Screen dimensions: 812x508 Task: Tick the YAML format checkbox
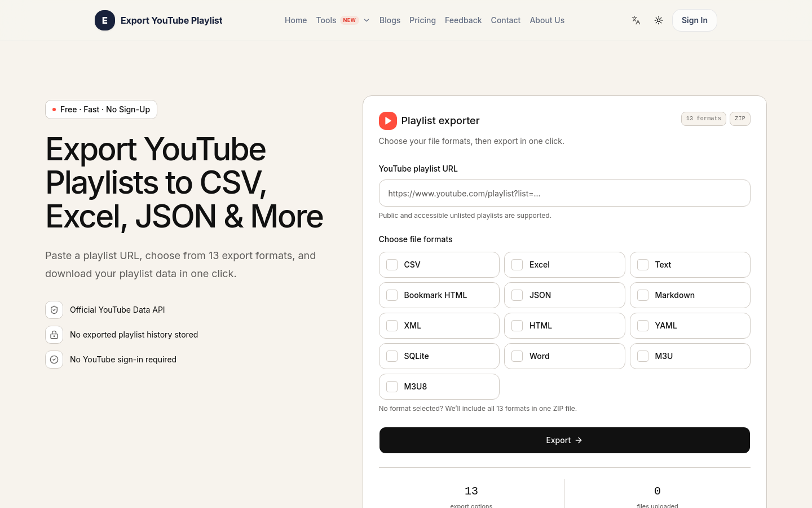[x=643, y=326]
